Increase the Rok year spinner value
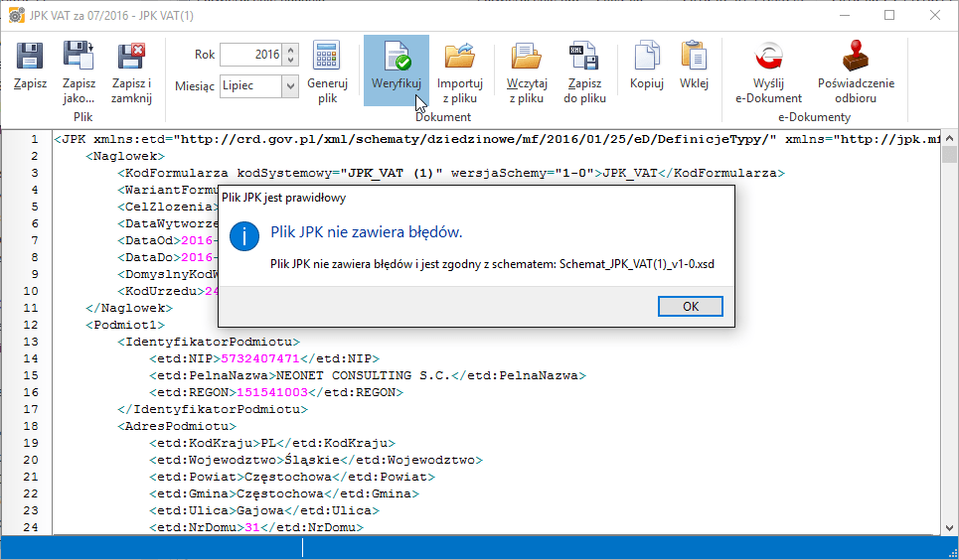Screen dimensions: 959x560 click(x=289, y=50)
